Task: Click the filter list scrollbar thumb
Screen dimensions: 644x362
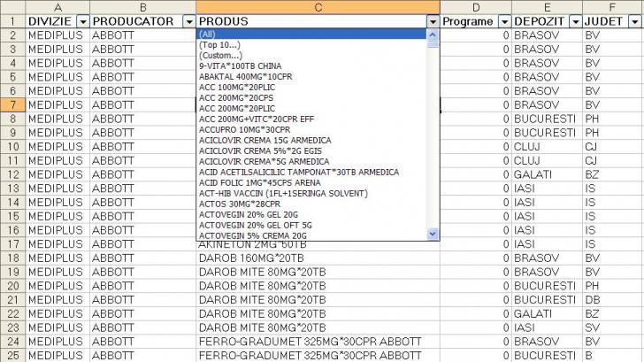Action: coord(433,44)
